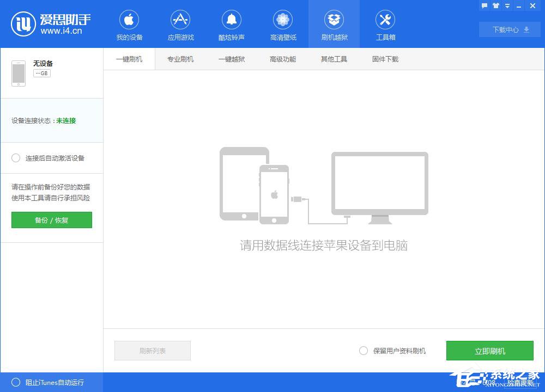
Task: Select the 刷机越狱 flashing and jailbreak icon
Action: pyautogui.click(x=334, y=24)
